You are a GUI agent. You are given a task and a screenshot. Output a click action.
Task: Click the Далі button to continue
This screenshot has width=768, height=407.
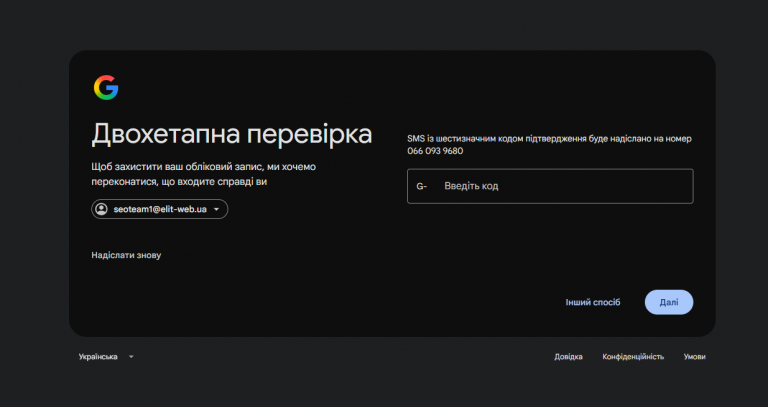click(669, 302)
